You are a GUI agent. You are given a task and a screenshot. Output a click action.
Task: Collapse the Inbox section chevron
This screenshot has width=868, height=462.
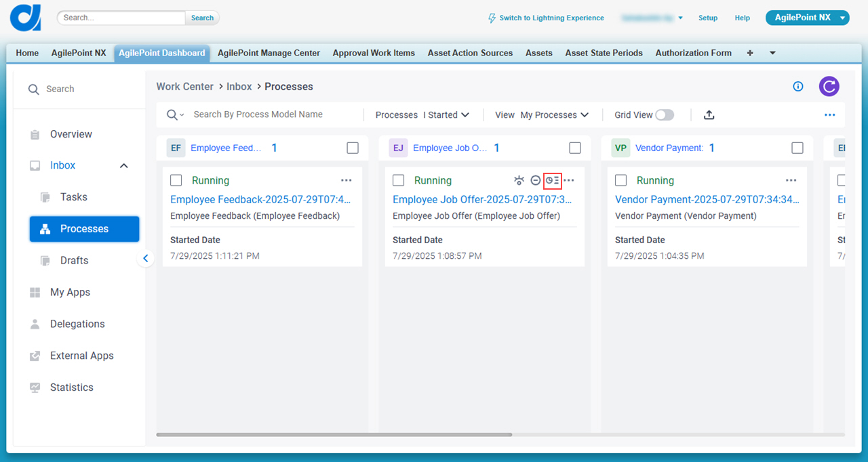point(124,166)
